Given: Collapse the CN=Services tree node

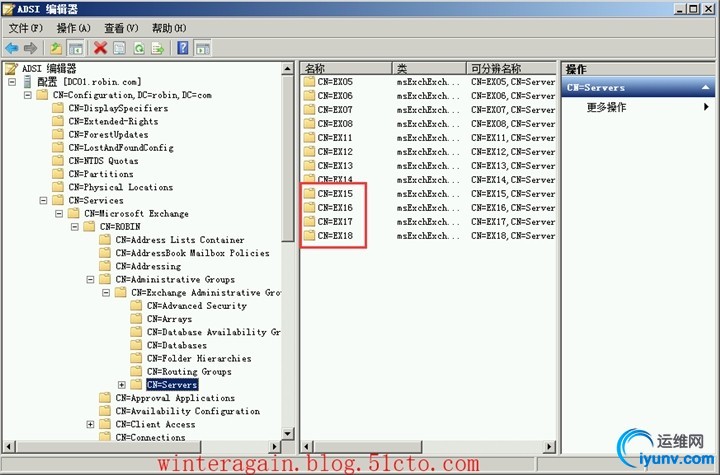Looking at the screenshot, I should pyautogui.click(x=43, y=200).
